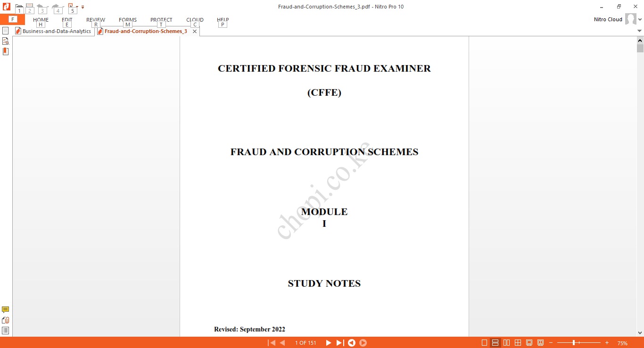Click the page number field 1 OF 151
This screenshot has width=644, height=348.
point(305,343)
